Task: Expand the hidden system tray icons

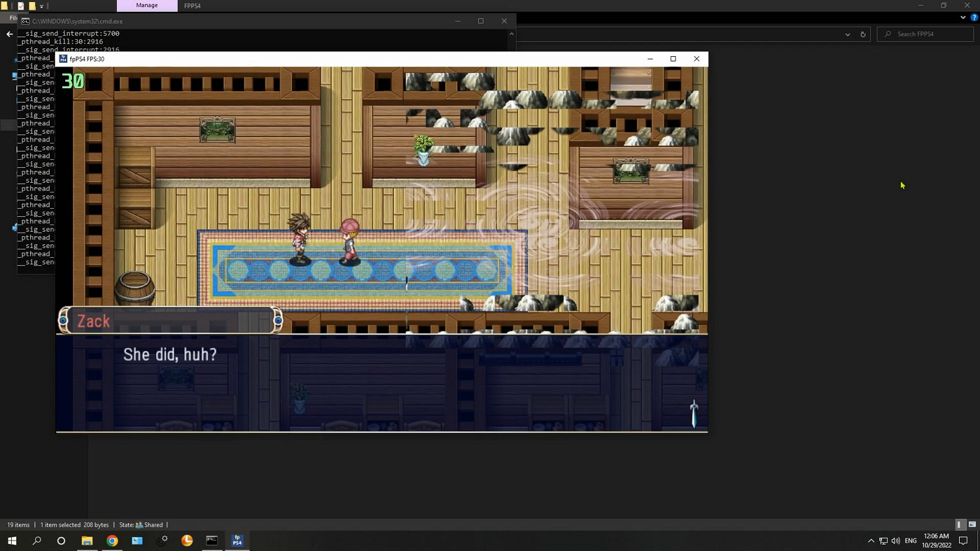Action: tap(871, 541)
